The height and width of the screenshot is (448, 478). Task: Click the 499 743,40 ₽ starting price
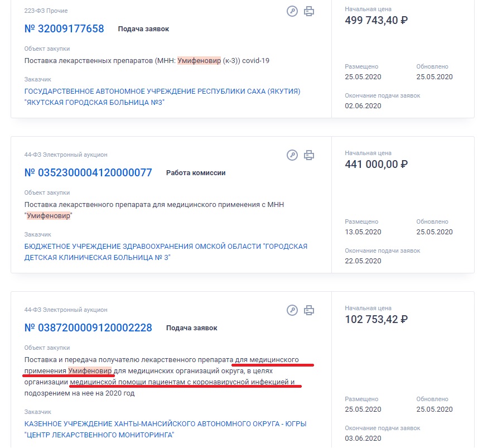point(376,21)
